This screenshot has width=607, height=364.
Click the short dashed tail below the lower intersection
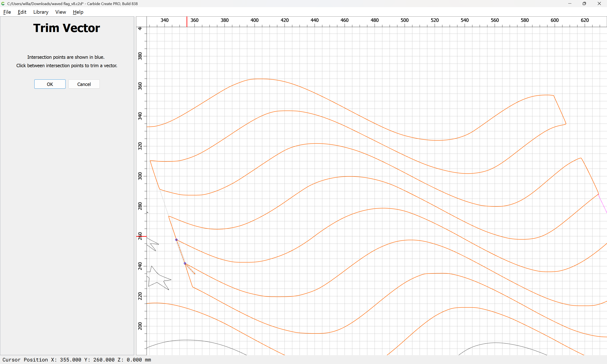(190, 269)
